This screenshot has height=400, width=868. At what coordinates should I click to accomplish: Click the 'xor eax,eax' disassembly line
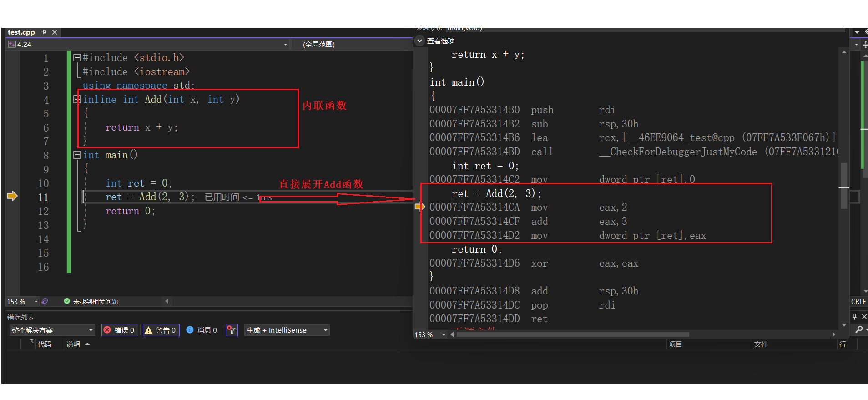(534, 263)
